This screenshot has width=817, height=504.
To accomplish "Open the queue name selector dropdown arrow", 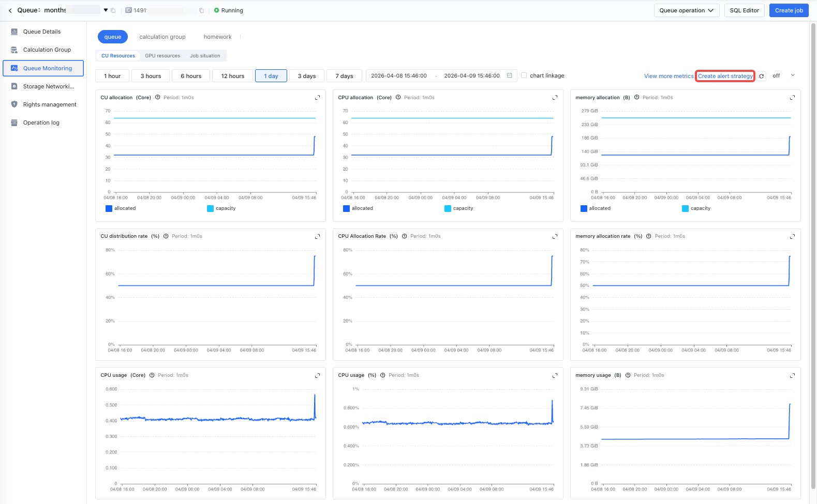I will click(106, 10).
